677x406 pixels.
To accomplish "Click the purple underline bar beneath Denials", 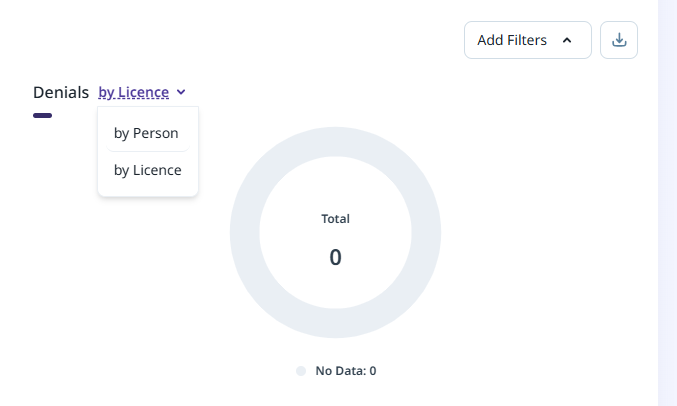I will point(42,115).
